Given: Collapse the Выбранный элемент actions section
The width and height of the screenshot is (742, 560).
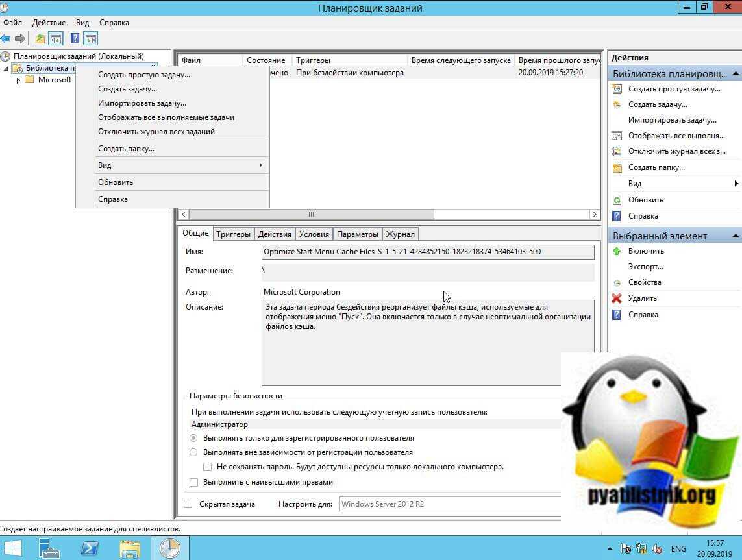Looking at the screenshot, I should pos(735,236).
